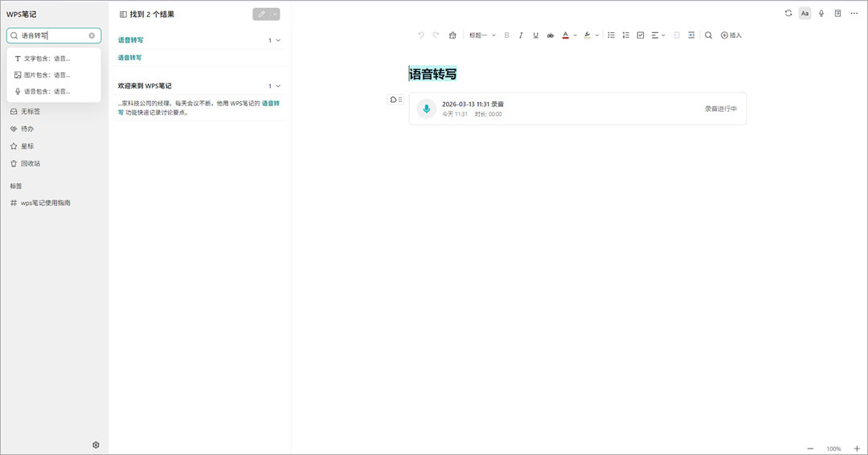Open the 标题一 heading style dropdown

[482, 35]
